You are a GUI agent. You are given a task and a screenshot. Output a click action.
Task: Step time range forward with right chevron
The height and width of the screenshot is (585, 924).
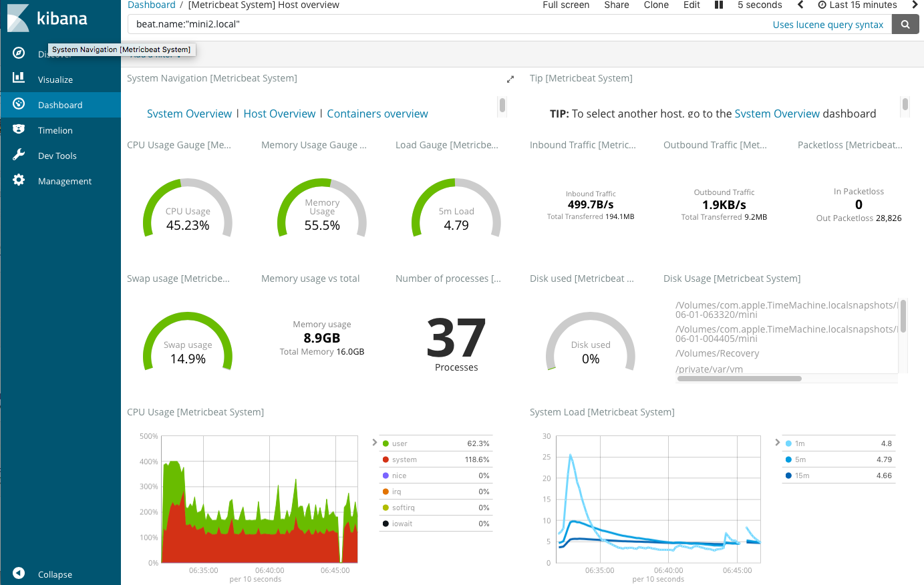coord(915,5)
